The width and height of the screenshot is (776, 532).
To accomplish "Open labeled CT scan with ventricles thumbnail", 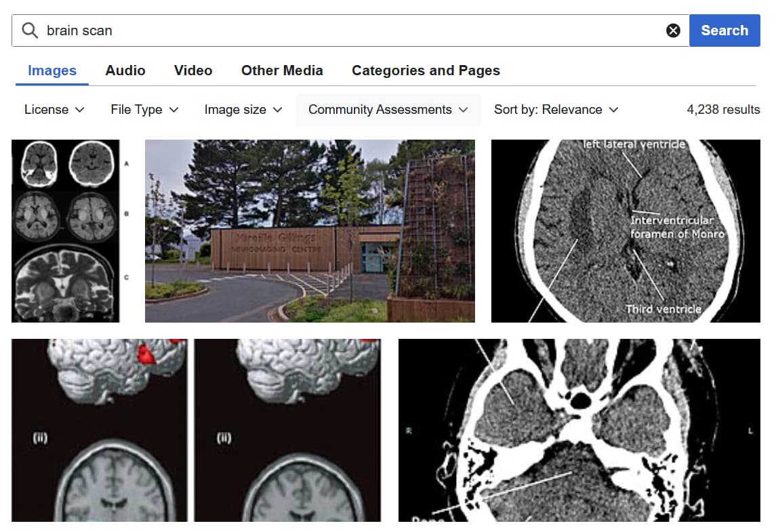I will 626,231.
